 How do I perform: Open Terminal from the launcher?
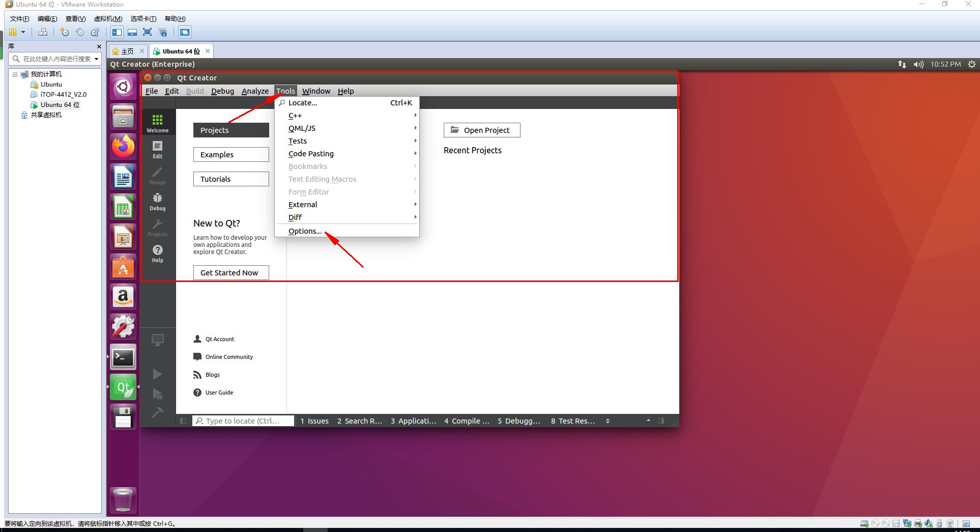click(123, 357)
